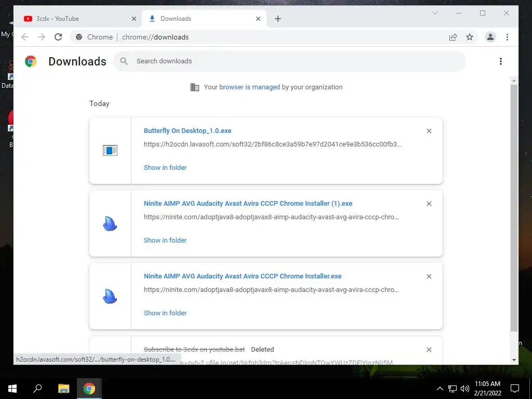Image resolution: width=532 pixels, height=399 pixels.
Task: Open the volume control tray icon
Action: (x=465, y=389)
